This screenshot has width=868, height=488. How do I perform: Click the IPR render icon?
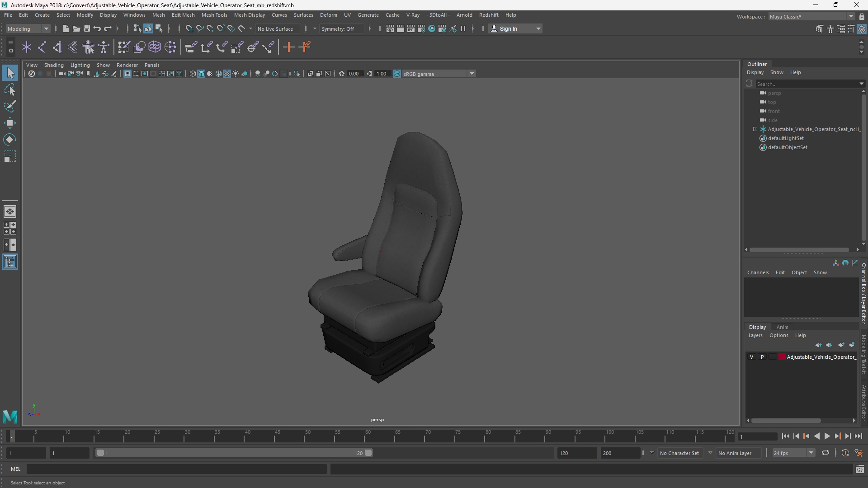[x=410, y=28]
